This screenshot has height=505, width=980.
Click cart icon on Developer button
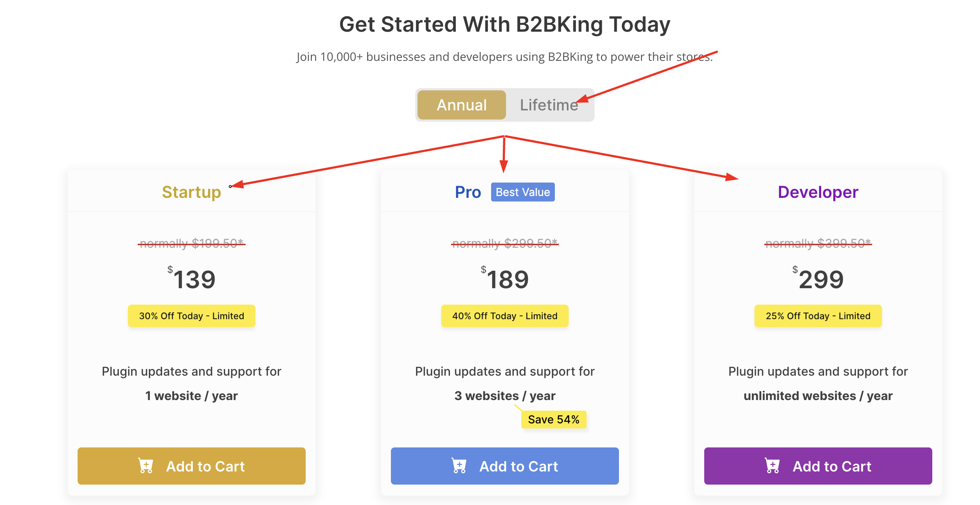(772, 465)
